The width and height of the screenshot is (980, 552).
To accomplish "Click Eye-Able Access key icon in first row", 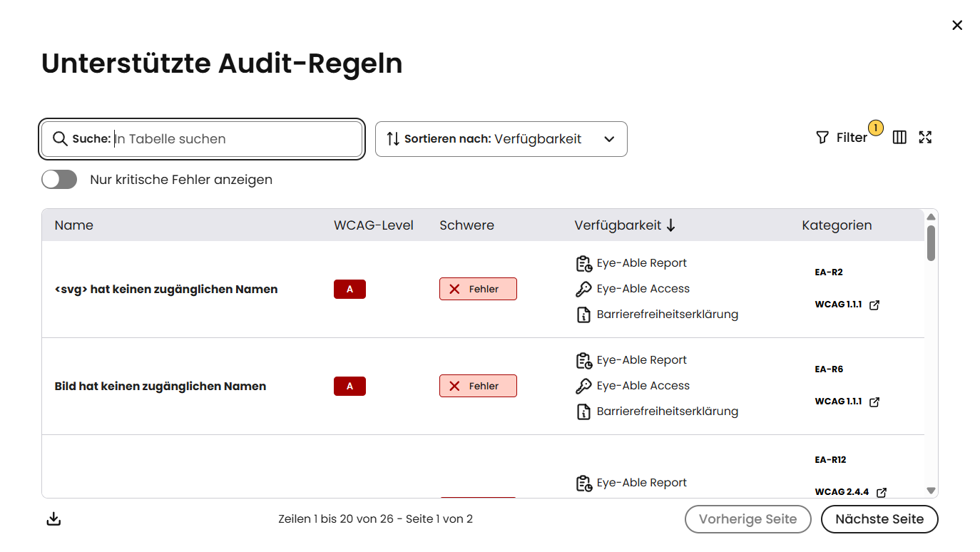I will pyautogui.click(x=583, y=289).
